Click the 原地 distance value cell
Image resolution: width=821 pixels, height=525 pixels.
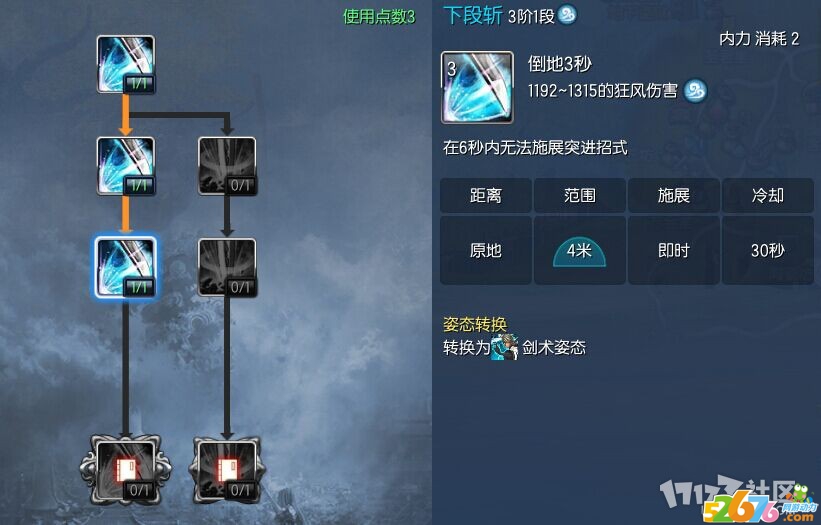[486, 250]
